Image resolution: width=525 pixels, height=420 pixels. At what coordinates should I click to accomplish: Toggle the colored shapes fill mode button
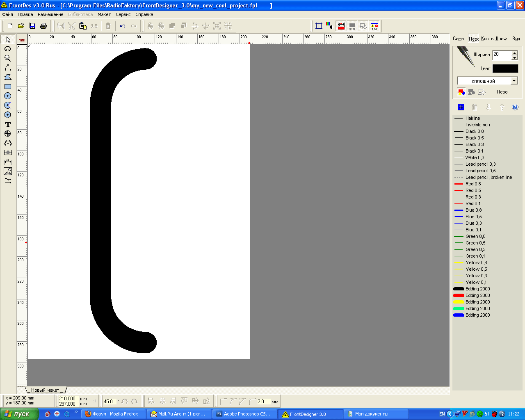coord(461,92)
